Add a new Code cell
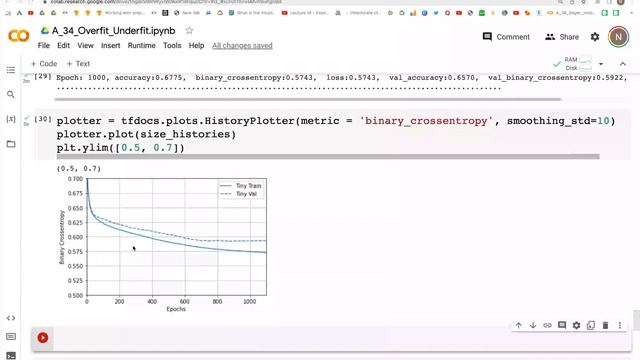 (44, 64)
